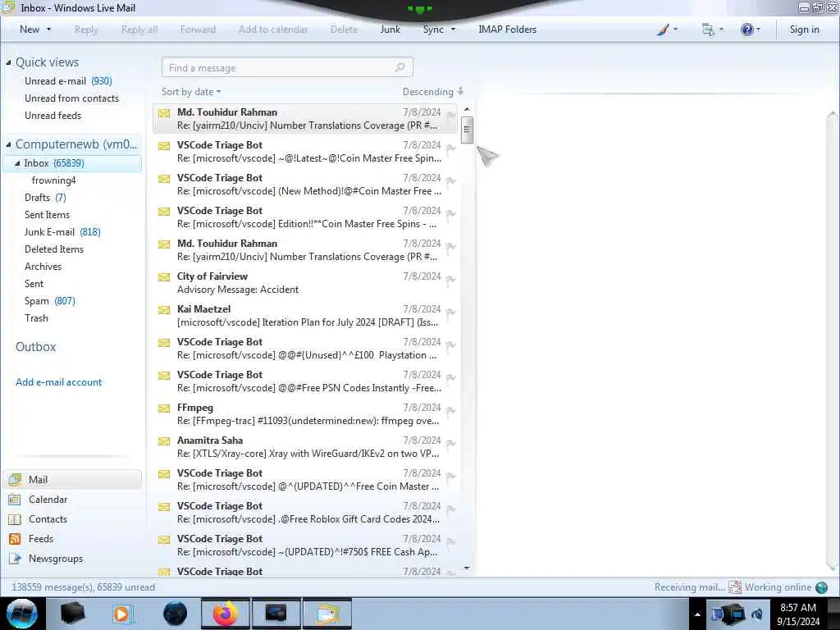Click message list scroll up arrow
This screenshot has width=840, height=630.
click(x=467, y=109)
